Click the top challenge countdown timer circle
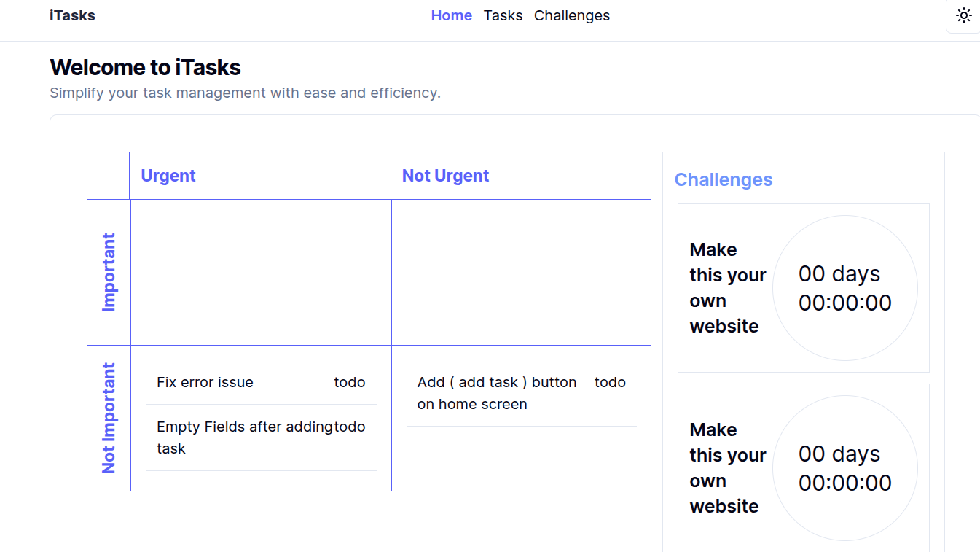The height and width of the screenshot is (552, 980). click(x=844, y=288)
